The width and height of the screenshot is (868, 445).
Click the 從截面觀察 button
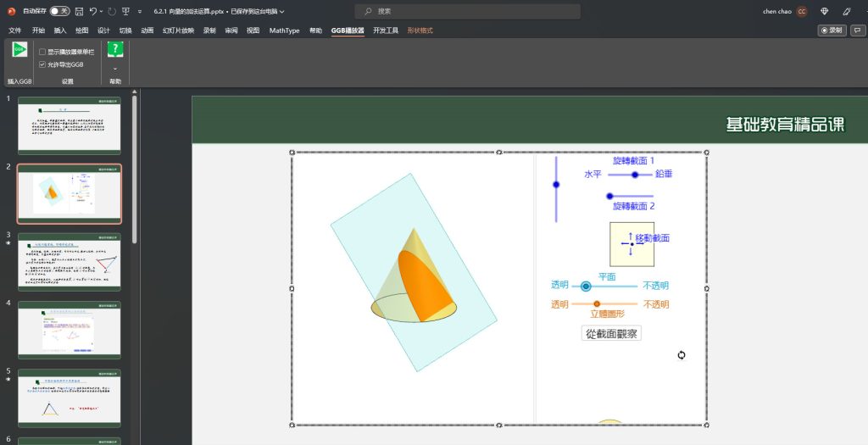pos(611,334)
